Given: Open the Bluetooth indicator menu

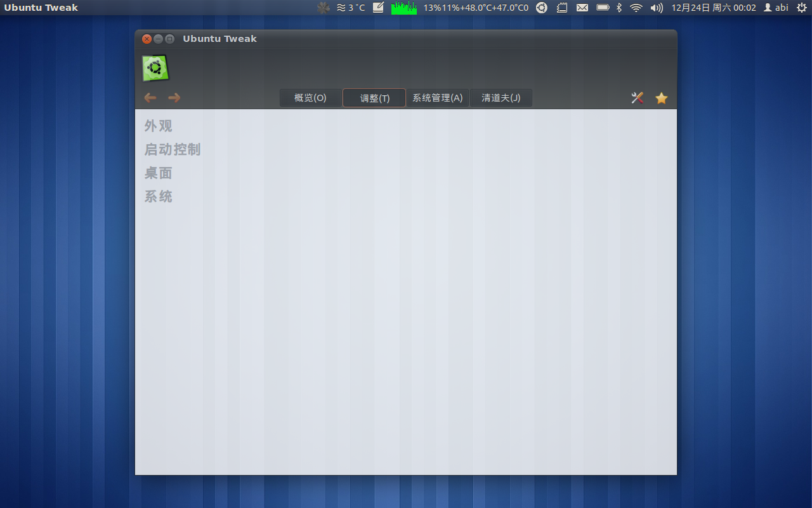Looking at the screenshot, I should [x=620, y=8].
